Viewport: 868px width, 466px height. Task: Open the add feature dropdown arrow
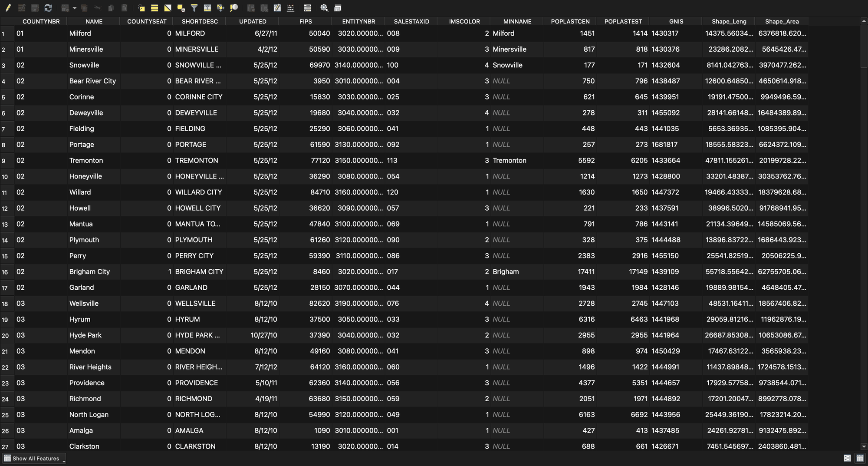point(75,8)
